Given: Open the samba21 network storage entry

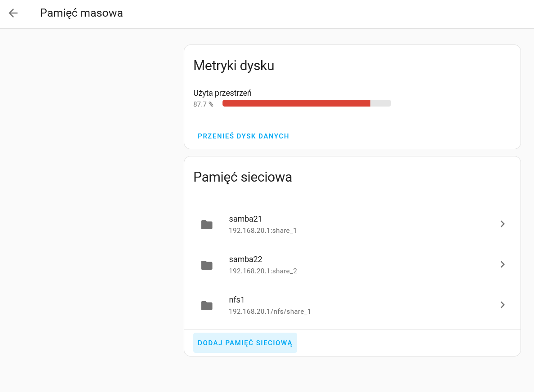Looking at the screenshot, I should click(245, 219).
